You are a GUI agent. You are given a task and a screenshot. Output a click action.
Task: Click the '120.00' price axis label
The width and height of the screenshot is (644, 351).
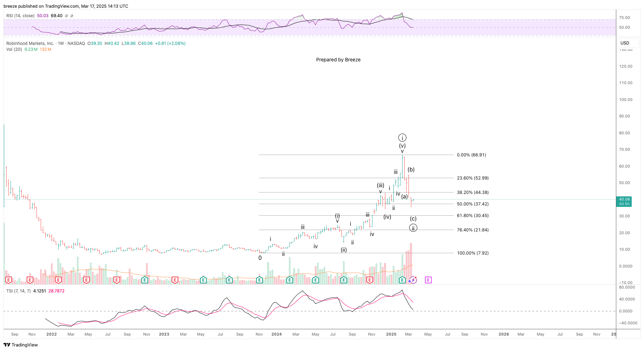626,66
